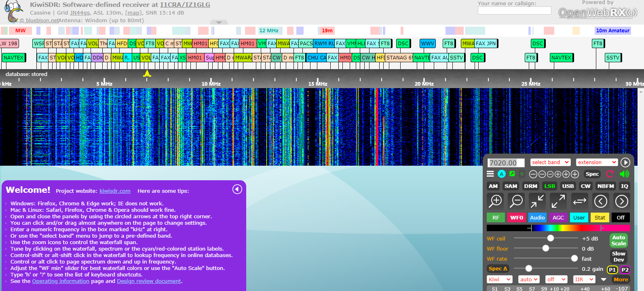Switch to USB demodulation mode
The height and width of the screenshot is (291, 644).
[x=568, y=186]
